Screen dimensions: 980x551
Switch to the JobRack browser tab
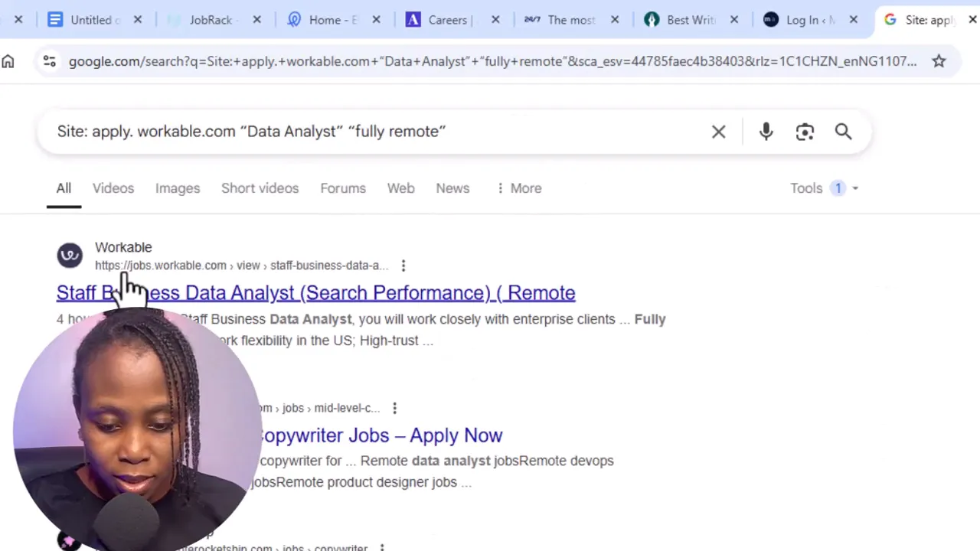210,20
